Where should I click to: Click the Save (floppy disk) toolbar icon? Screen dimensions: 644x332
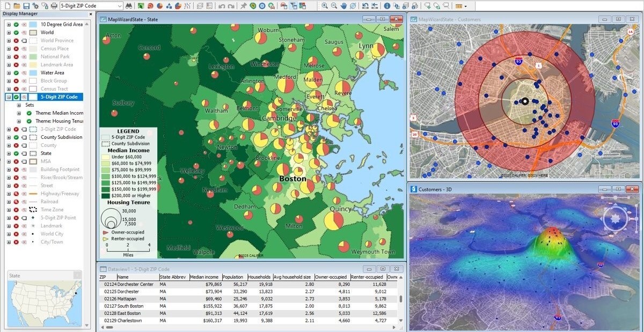pos(26,6)
